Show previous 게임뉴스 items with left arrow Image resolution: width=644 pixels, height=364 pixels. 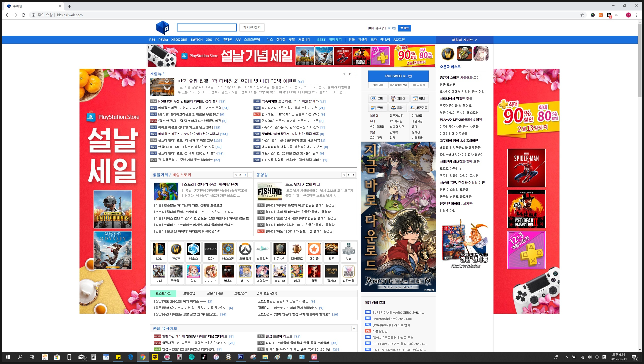(x=344, y=74)
